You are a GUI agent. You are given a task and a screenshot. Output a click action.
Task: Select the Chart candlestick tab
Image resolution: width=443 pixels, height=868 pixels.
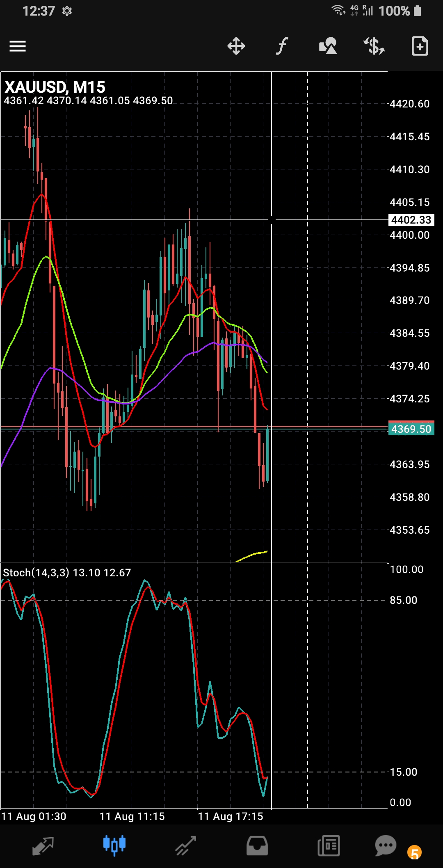coord(114,845)
